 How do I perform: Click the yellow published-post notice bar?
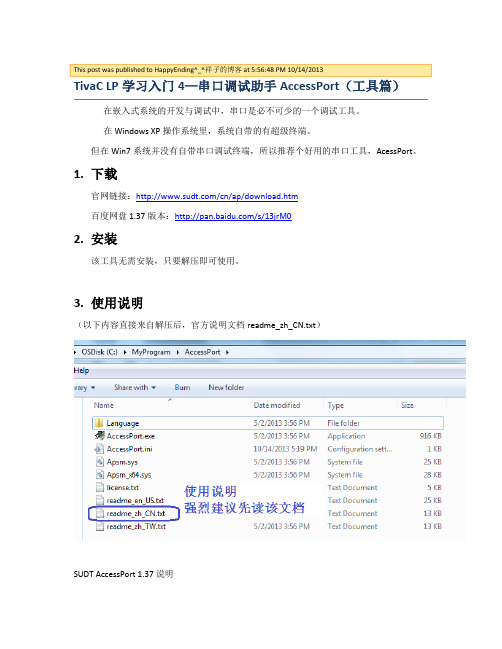(x=251, y=70)
